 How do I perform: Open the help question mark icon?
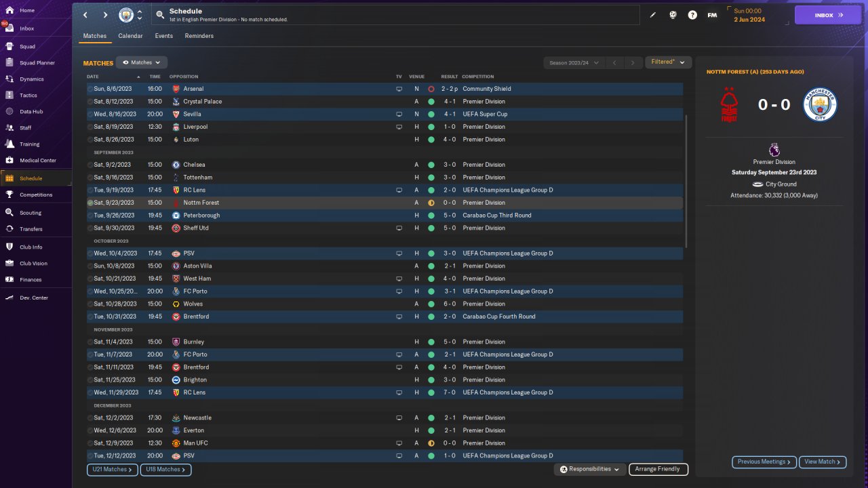(x=692, y=15)
